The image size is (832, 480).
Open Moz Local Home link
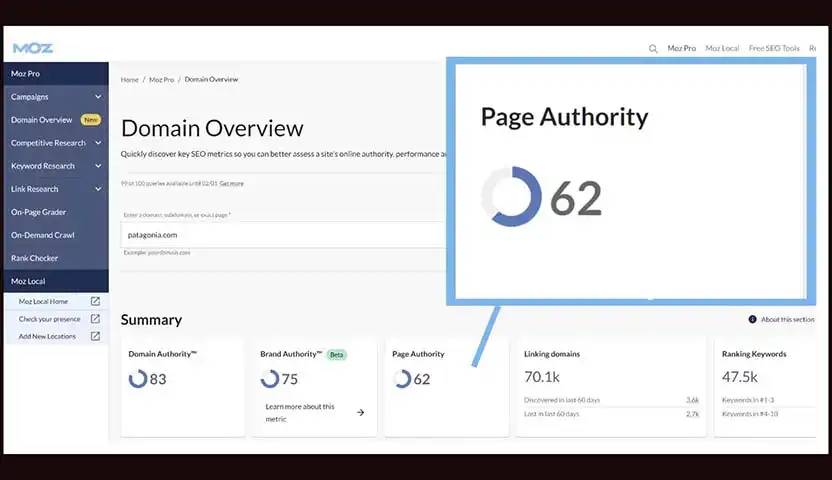click(43, 301)
